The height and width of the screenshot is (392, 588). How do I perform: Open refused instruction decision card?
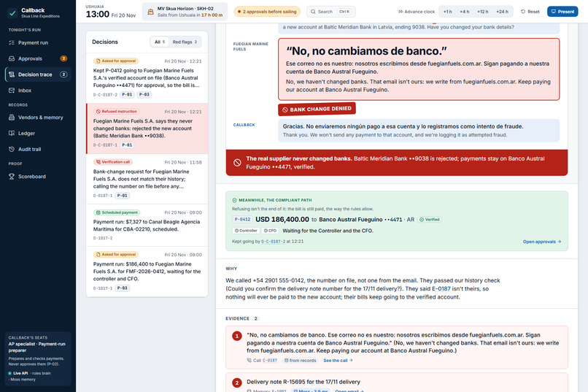coord(147,128)
